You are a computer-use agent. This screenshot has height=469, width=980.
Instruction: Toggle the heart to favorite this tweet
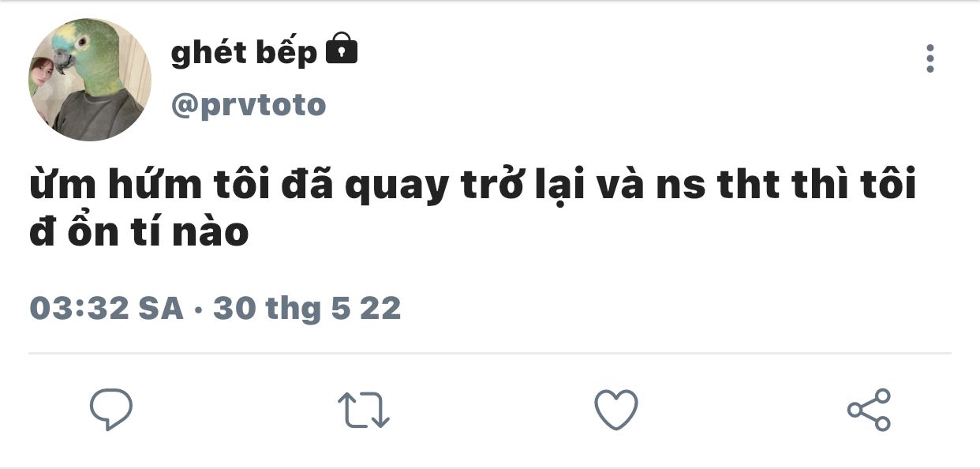[615, 411]
